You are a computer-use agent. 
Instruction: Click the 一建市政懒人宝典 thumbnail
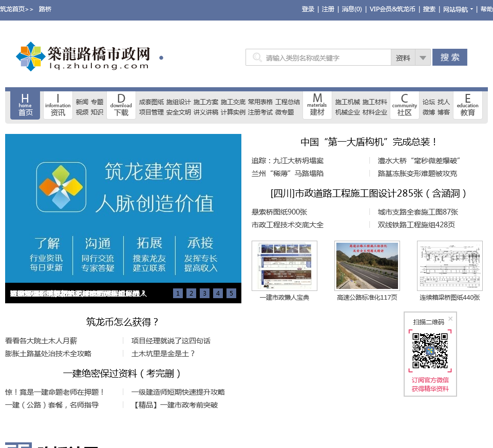[x=285, y=266]
